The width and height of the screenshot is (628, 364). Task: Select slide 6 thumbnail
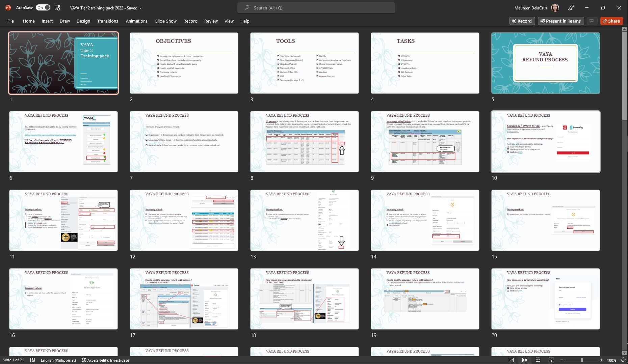63,142
